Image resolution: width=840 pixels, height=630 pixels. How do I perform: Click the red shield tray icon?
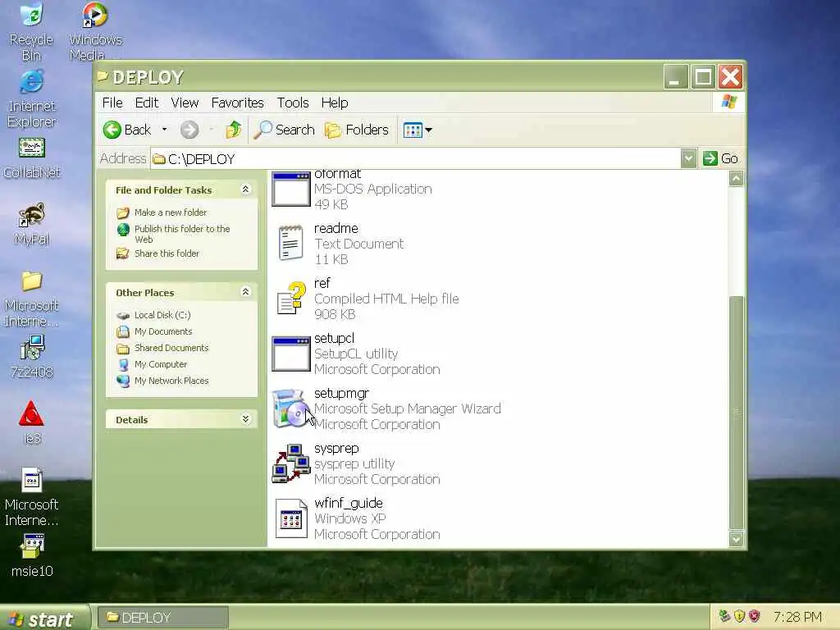coord(755,617)
